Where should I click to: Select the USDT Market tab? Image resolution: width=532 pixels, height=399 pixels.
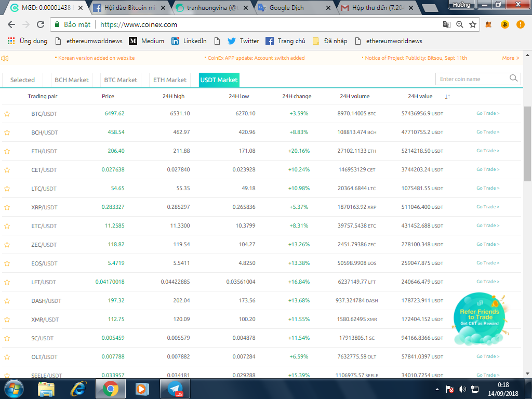[219, 80]
